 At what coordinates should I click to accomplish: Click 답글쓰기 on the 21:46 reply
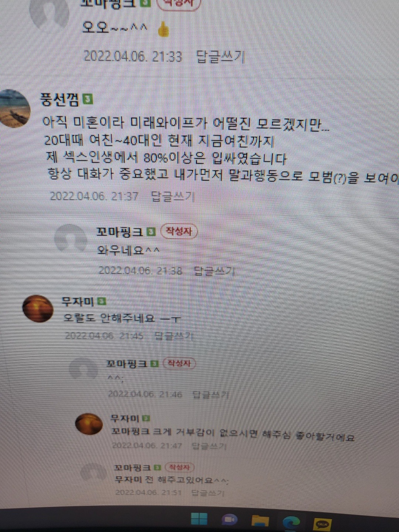point(211,395)
